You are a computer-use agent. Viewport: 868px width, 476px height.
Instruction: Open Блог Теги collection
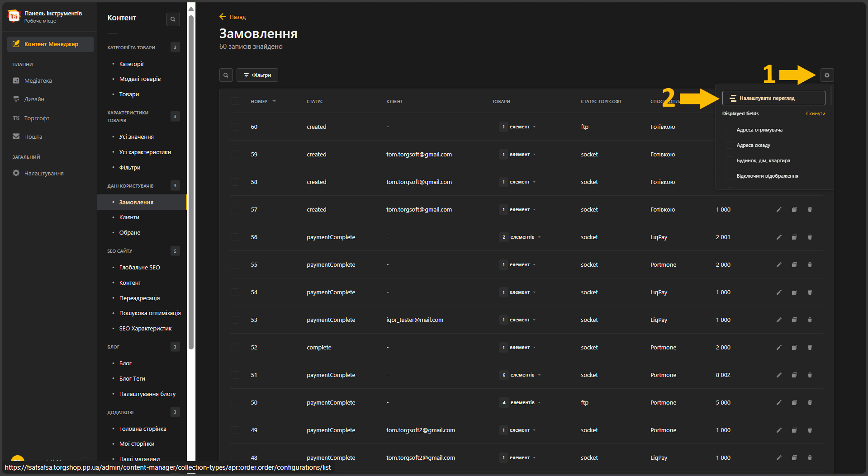click(132, 379)
